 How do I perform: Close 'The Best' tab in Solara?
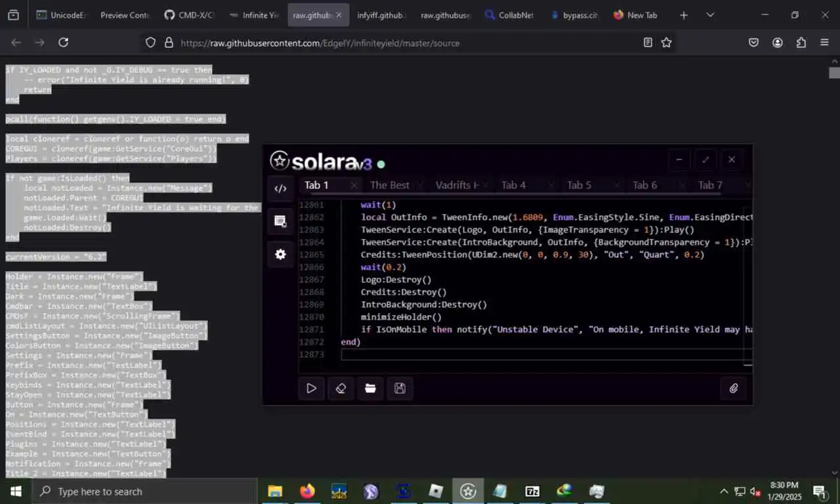(x=421, y=185)
